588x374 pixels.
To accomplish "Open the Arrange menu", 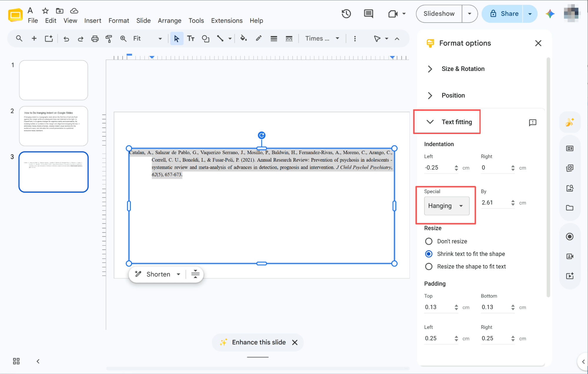I will pyautogui.click(x=169, y=21).
